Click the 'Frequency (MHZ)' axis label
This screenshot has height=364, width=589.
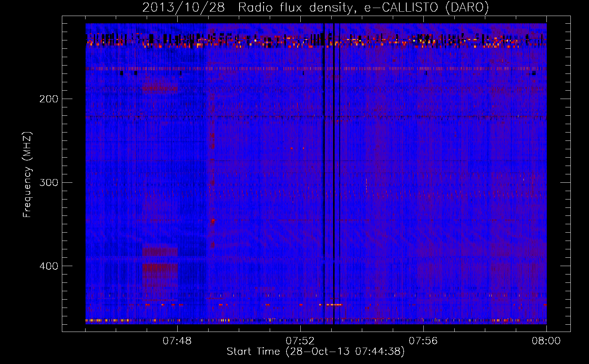coord(27,175)
